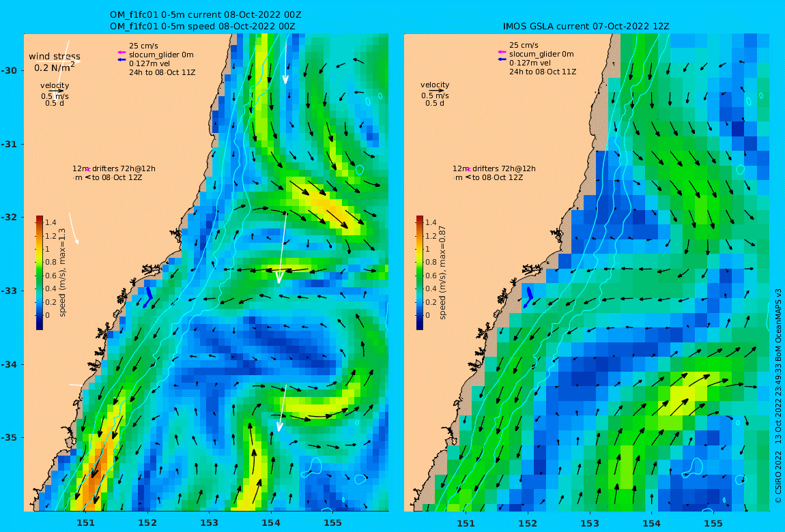Click longitude label '154' under right map
This screenshot has height=532, width=785.
(x=651, y=523)
